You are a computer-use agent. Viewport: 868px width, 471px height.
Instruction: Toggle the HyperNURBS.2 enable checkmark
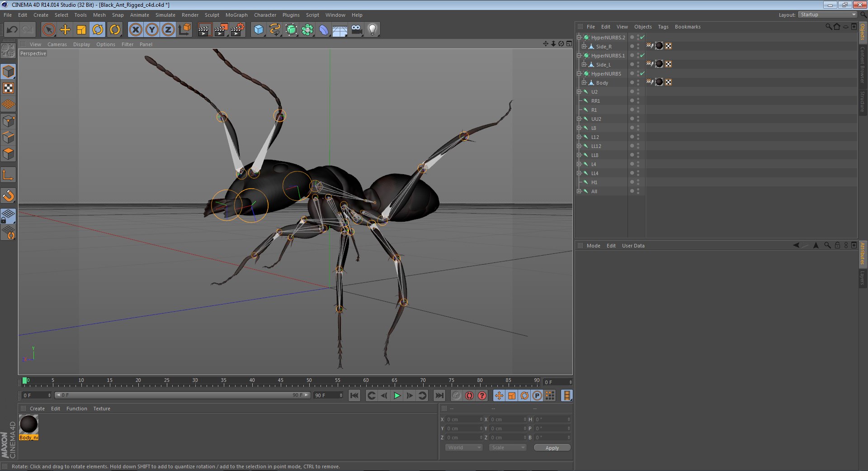click(642, 37)
